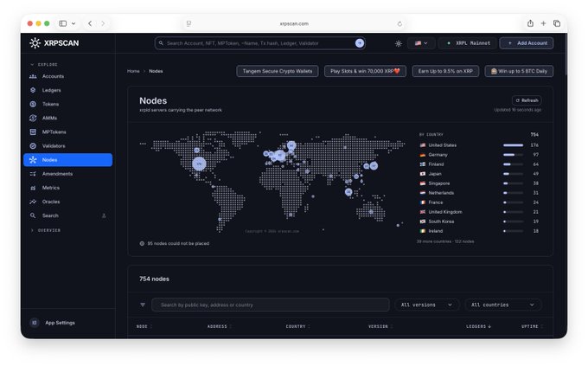
Task: Click the App Settings round icon
Action: [x=35, y=323]
